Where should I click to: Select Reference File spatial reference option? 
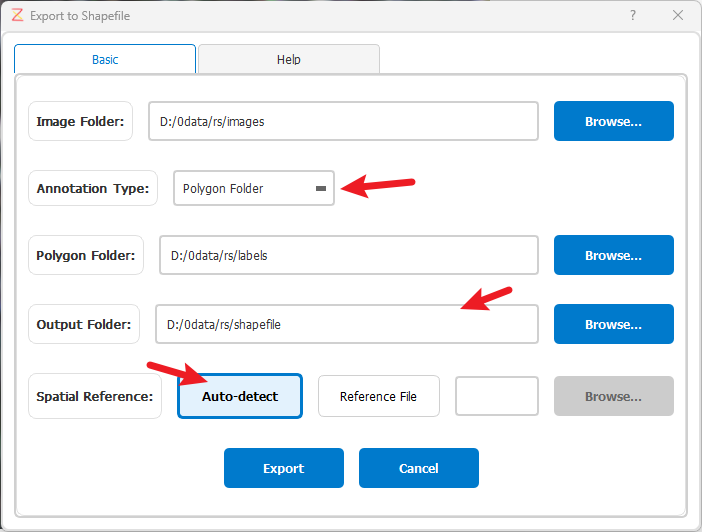click(x=379, y=396)
